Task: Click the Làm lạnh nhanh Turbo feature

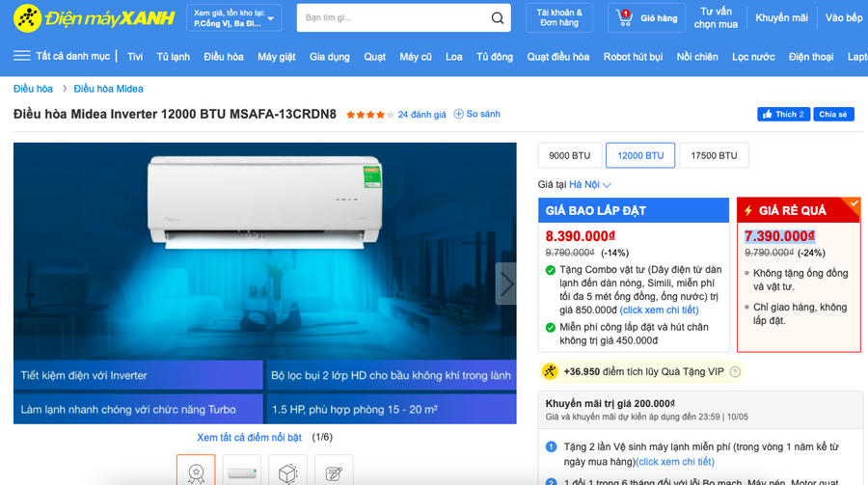Action: click(138, 409)
